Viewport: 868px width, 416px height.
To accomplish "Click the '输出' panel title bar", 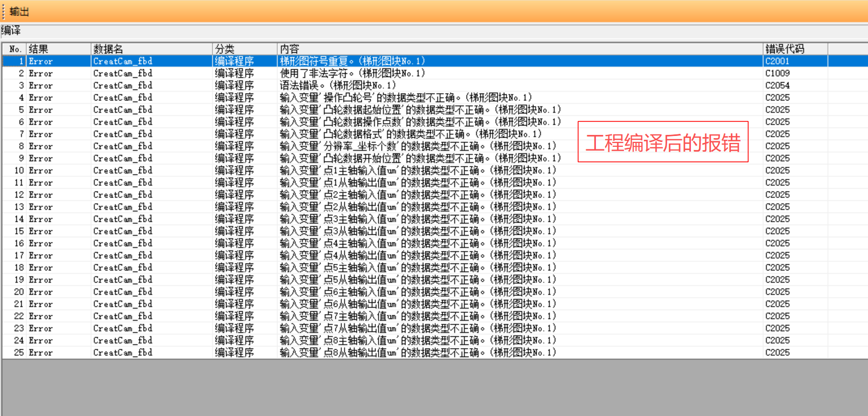I will pos(19,11).
